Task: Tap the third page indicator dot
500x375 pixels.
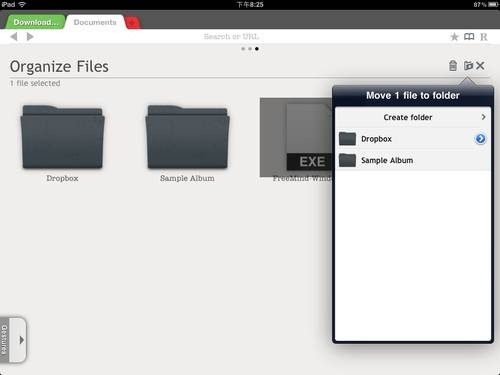Action: point(257,49)
